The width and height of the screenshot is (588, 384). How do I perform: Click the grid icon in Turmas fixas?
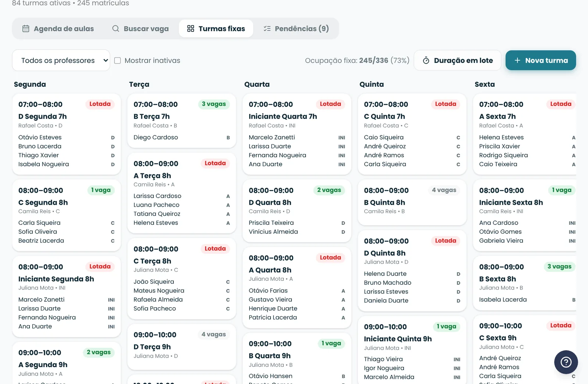[x=191, y=29]
